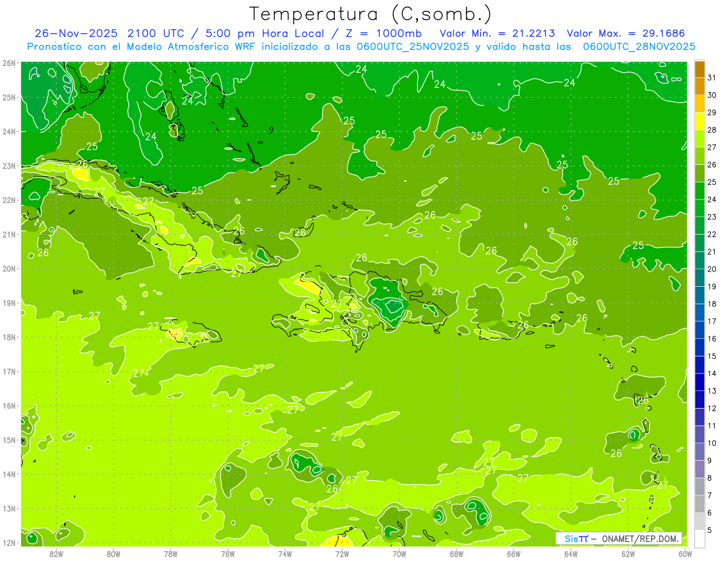Click the latitude label '18N'
The height and width of the screenshot is (562, 728).
tap(9, 337)
